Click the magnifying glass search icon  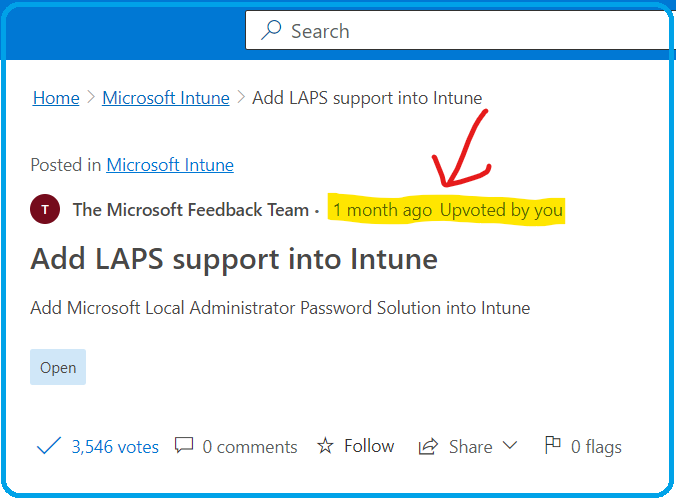[271, 30]
